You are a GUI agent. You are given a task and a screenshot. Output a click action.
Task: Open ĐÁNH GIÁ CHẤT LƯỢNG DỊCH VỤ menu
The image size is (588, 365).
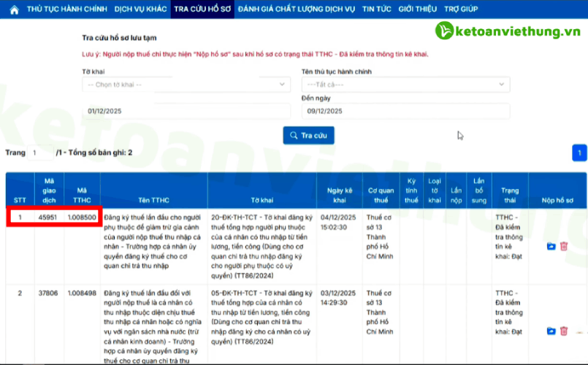pos(297,9)
